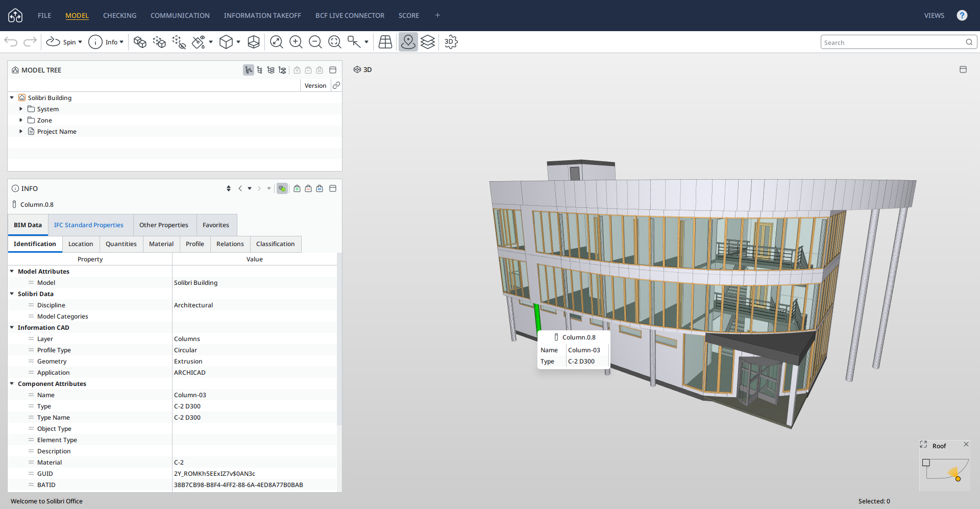Add Info selection to basket
Screen dimensions: 980x509
point(297,188)
